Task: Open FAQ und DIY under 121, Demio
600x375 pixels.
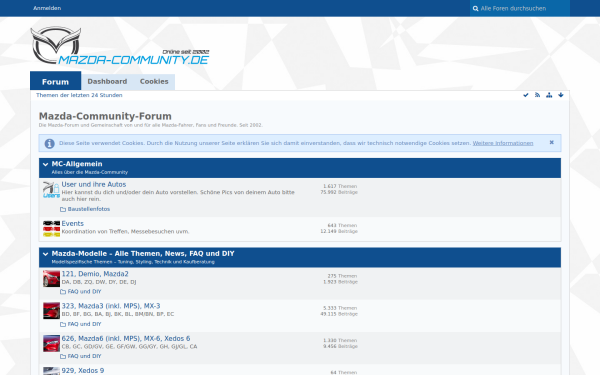Action: (x=85, y=292)
